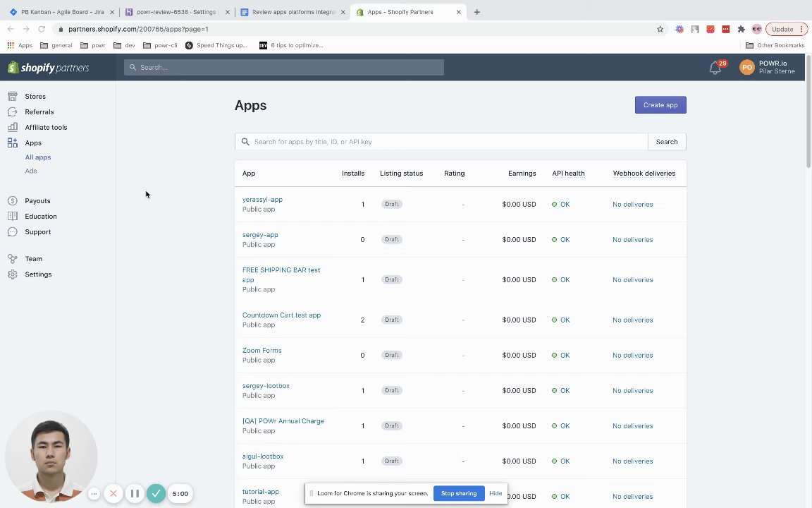Open the notifications bell icon
812x508 pixels.
coord(715,68)
